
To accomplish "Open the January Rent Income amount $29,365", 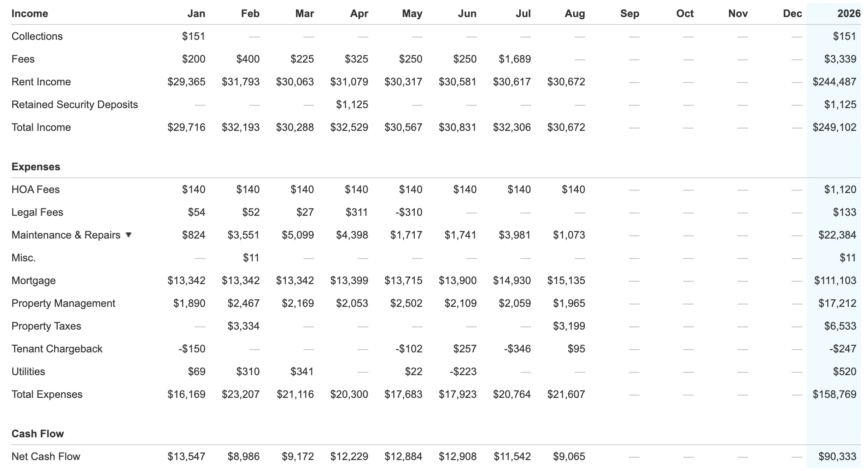I will pos(186,82).
